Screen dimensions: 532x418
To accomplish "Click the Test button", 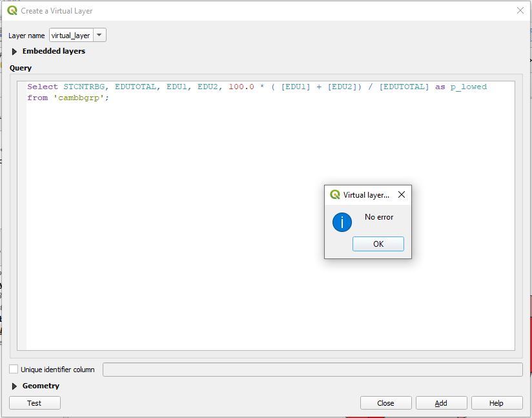I will pos(35,403).
